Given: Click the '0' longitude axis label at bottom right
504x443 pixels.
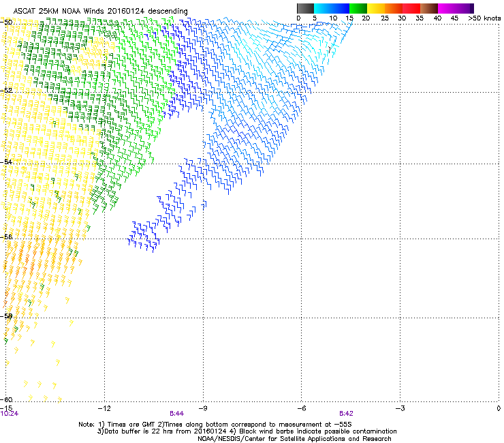Looking at the screenshot, I should [x=499, y=408].
